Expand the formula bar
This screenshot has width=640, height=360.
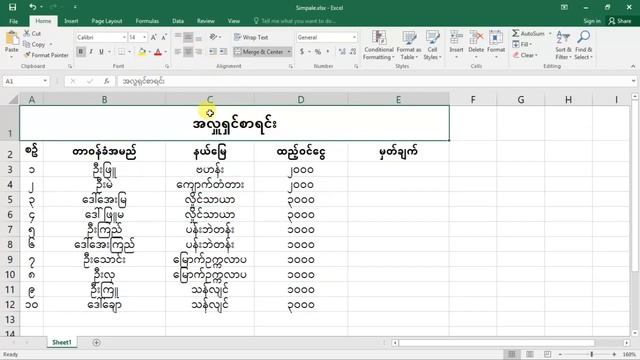pyautogui.click(x=633, y=81)
